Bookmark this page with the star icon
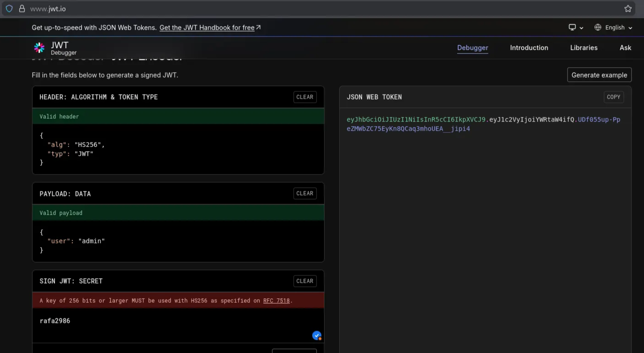This screenshot has height=353, width=644. pyautogui.click(x=628, y=9)
